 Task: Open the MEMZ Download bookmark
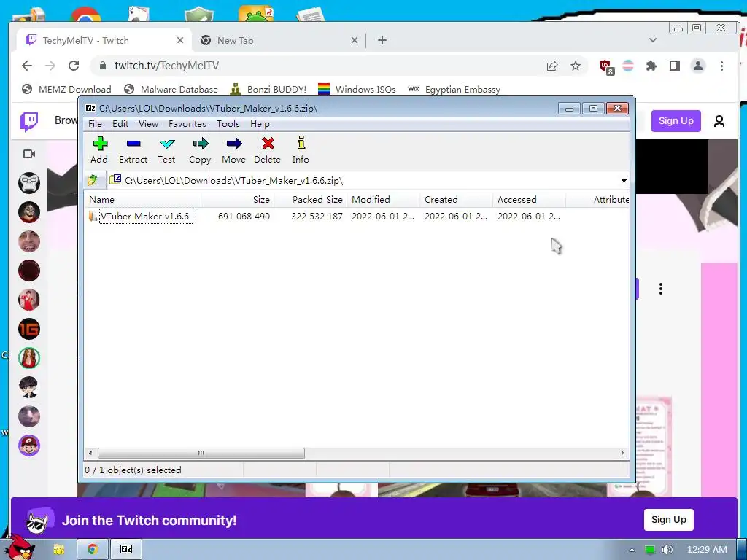pyautogui.click(x=66, y=89)
